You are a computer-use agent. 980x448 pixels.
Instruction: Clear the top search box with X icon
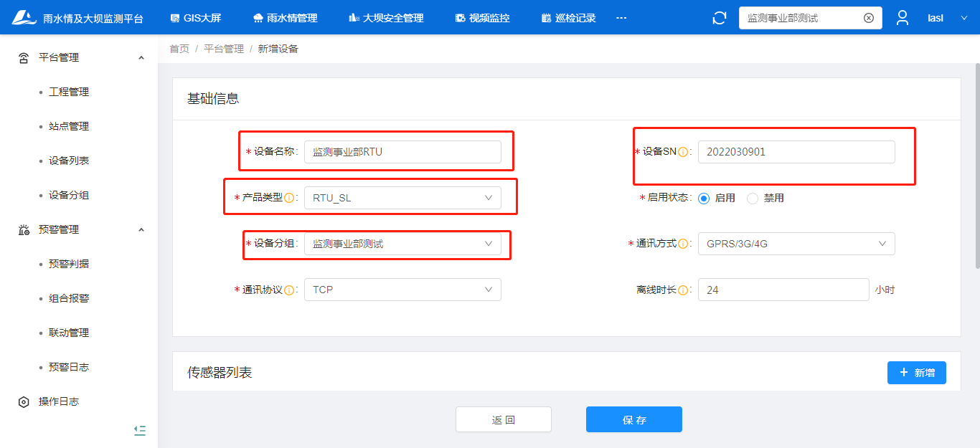click(x=868, y=18)
